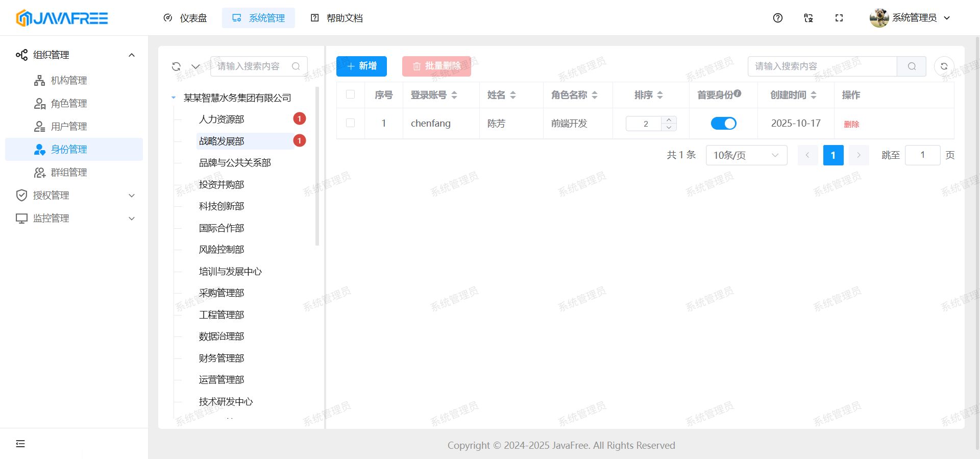
Task: Open the 10条/页 page size dropdown
Action: point(746,155)
